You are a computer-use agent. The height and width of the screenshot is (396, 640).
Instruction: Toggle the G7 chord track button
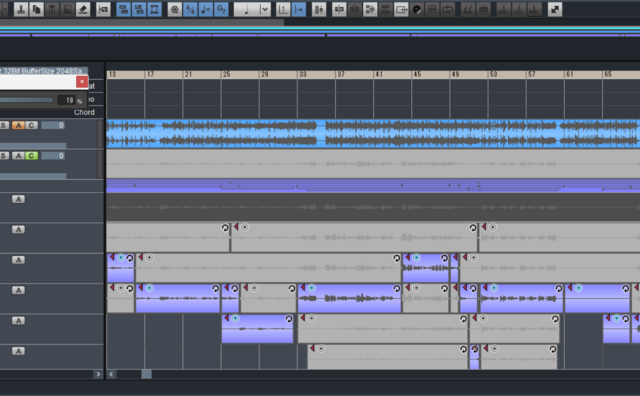click(221, 9)
